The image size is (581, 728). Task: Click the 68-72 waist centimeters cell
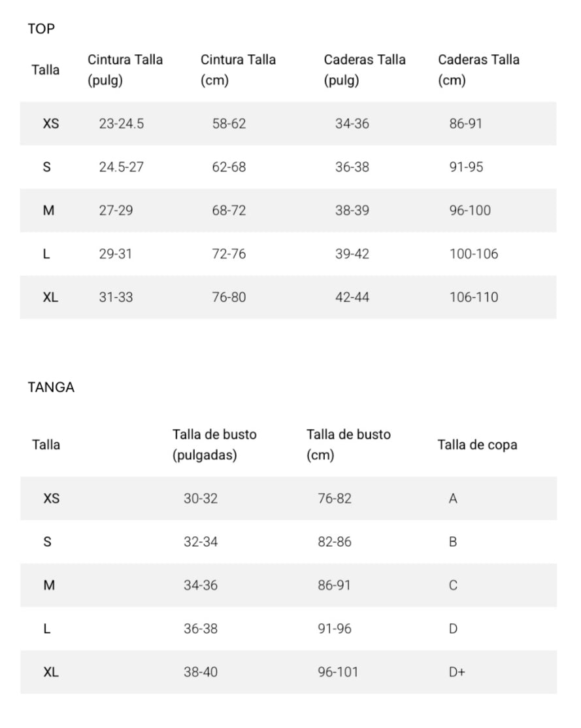pyautogui.click(x=229, y=211)
